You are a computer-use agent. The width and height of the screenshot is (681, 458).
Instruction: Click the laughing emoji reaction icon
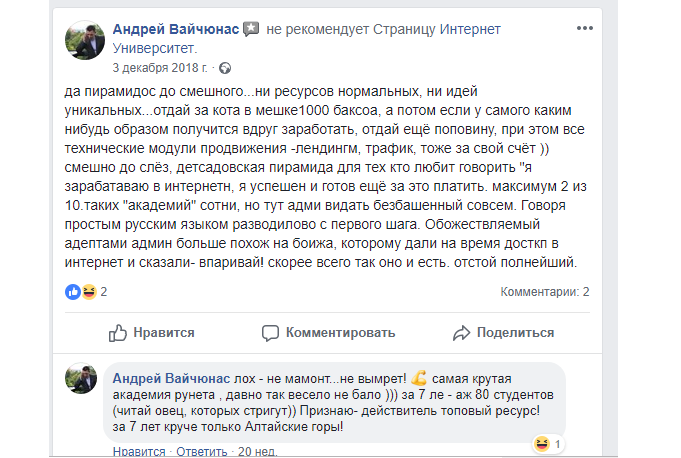tap(88, 292)
